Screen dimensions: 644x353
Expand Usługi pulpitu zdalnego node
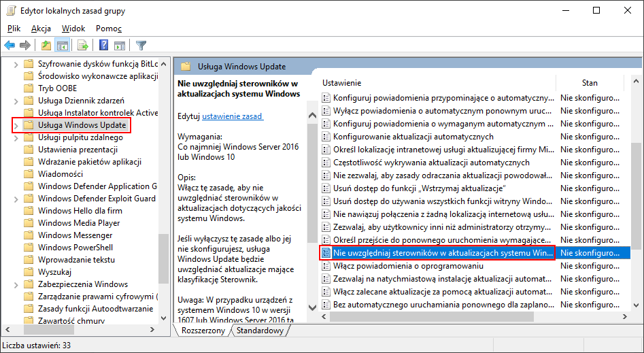point(16,137)
